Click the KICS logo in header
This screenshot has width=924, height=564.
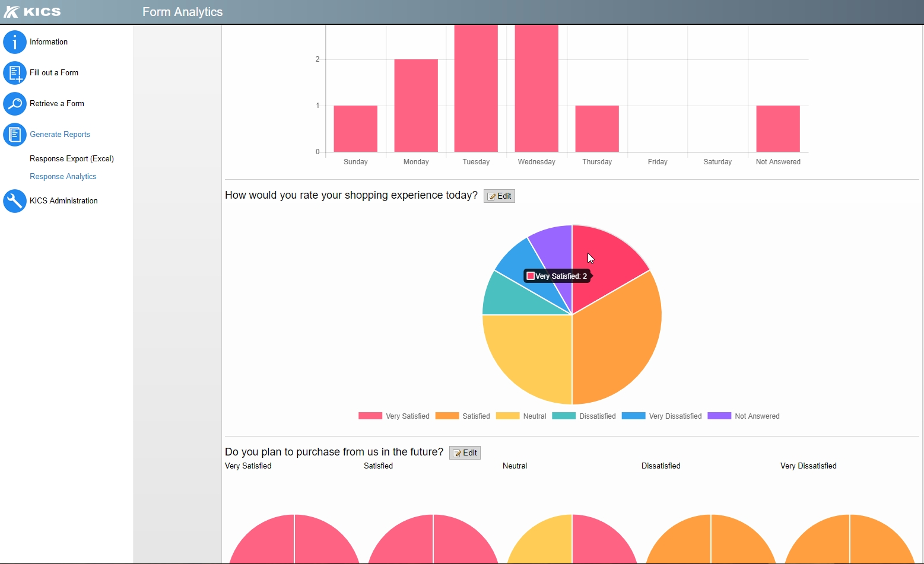point(33,12)
